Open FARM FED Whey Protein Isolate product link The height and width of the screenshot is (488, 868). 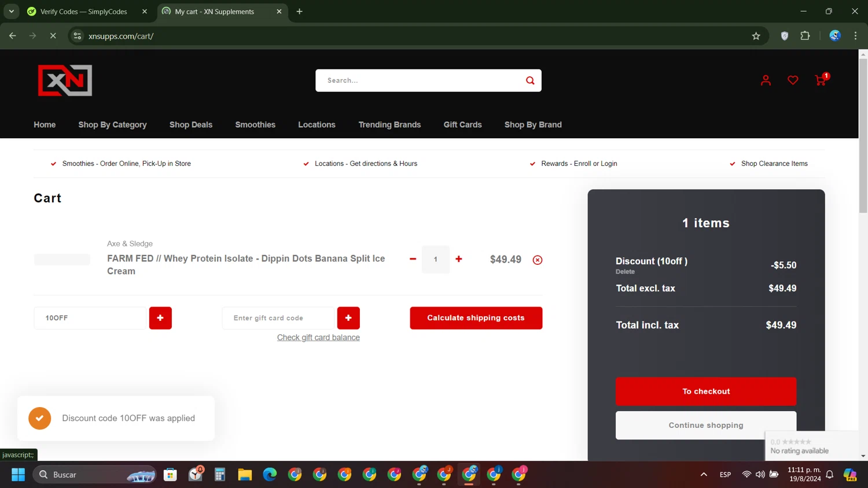[246, 265]
